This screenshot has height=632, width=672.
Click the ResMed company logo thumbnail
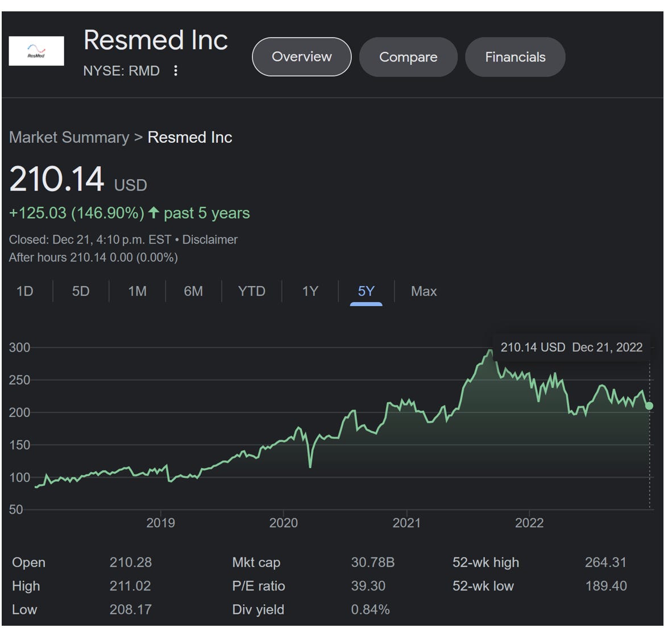click(x=36, y=51)
